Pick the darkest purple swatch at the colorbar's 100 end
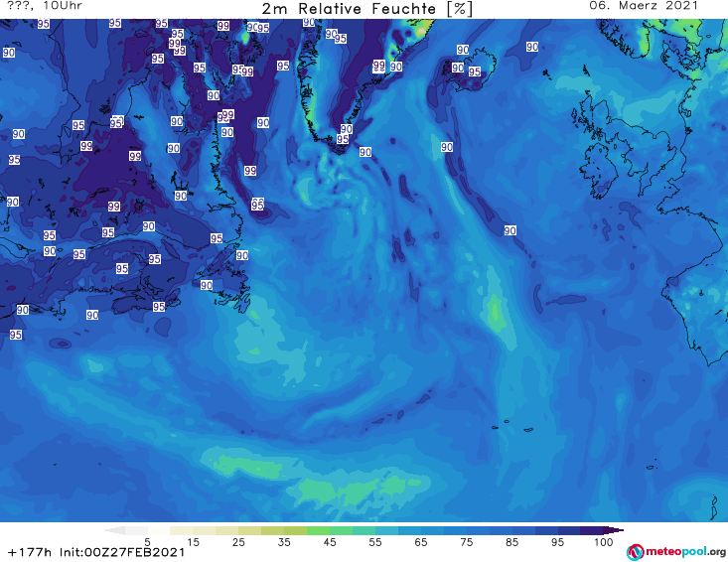The image size is (728, 562). click(x=613, y=530)
